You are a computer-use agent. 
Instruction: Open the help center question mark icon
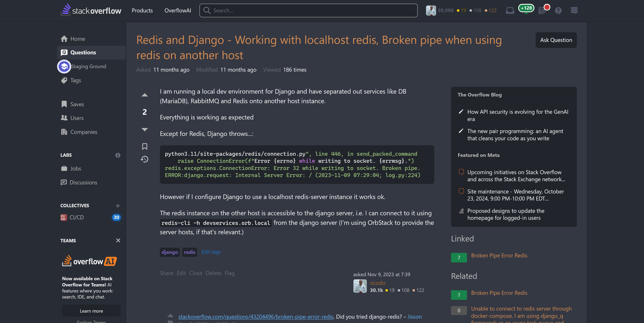(558, 11)
